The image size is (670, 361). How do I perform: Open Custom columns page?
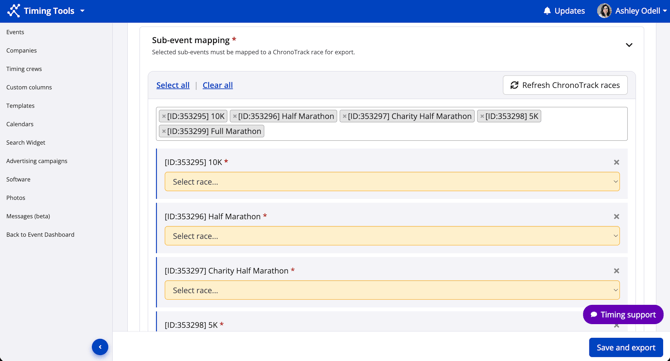coord(29,87)
